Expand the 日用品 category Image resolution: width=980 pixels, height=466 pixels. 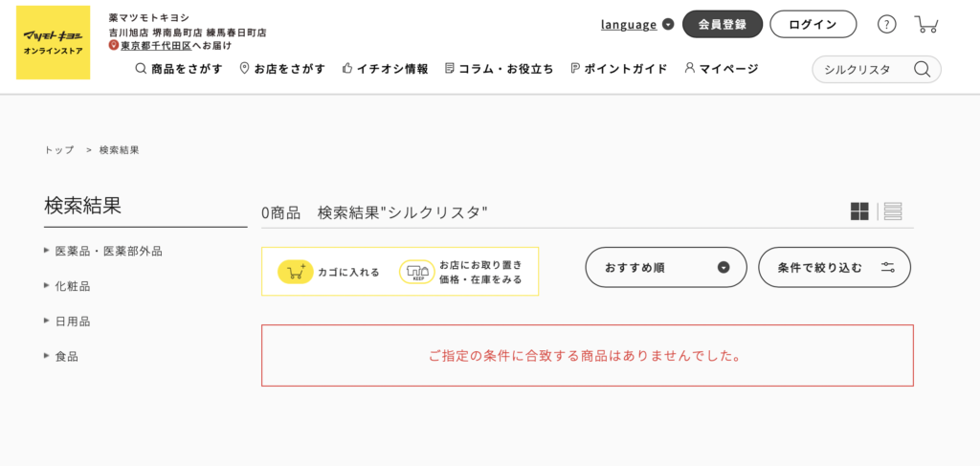click(x=67, y=322)
